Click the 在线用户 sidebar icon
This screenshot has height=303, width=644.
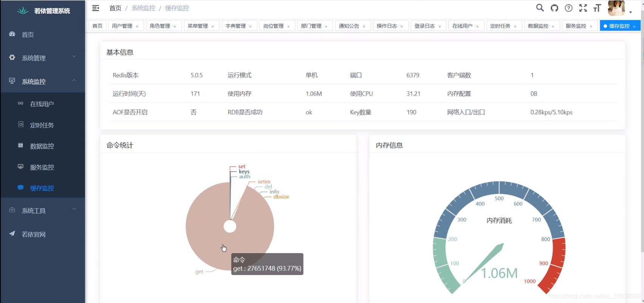point(21,103)
